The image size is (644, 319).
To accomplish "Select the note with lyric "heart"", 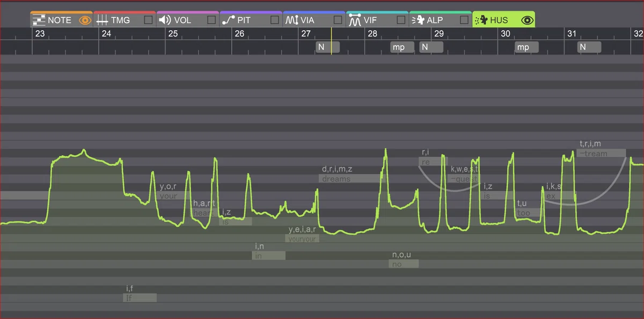I will [x=204, y=213].
